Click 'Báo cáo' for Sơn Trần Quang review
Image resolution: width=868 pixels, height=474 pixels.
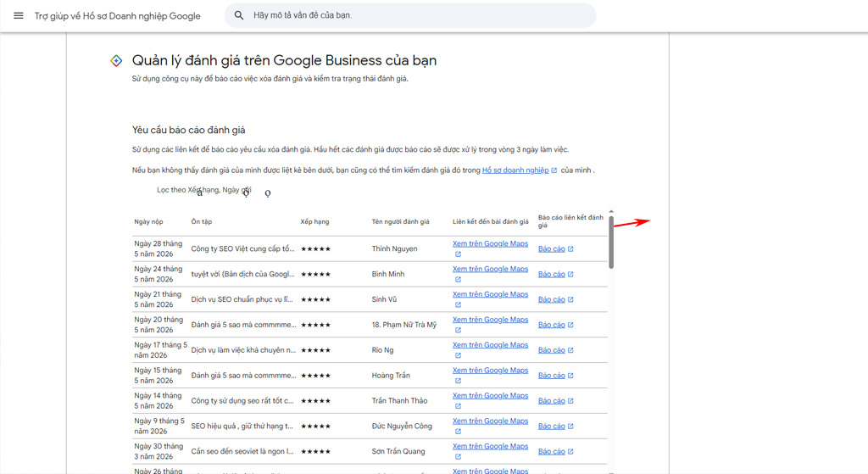click(551, 451)
